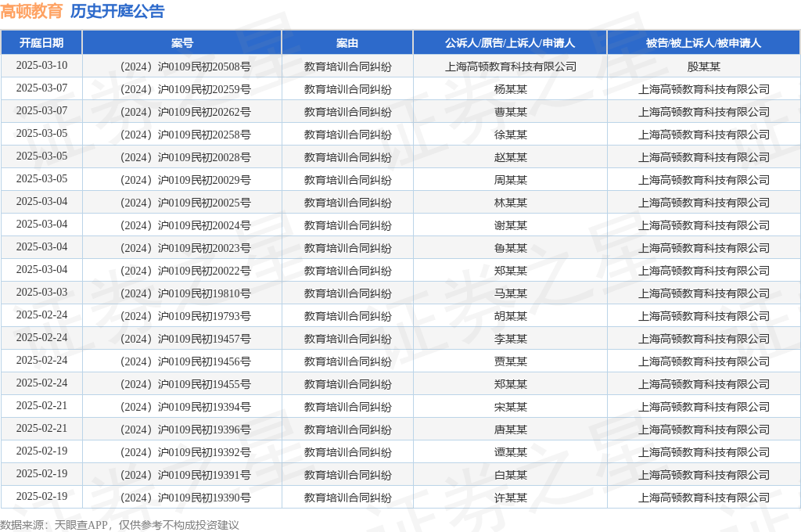
Task: Click plaintiff 许某某
Action: coord(510,498)
